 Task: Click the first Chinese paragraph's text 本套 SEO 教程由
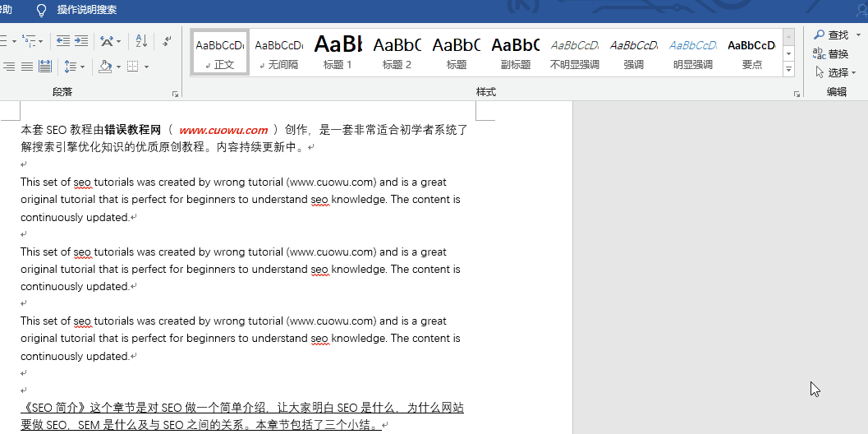coord(62,130)
